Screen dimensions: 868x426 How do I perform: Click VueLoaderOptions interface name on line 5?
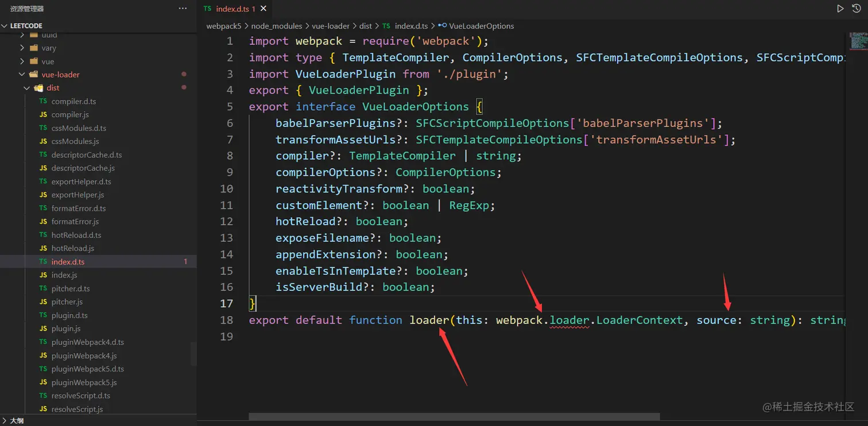416,107
